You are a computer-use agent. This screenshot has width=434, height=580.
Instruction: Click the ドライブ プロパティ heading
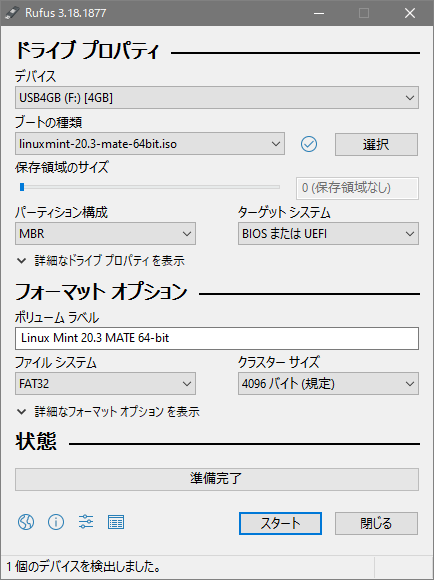click(87, 51)
